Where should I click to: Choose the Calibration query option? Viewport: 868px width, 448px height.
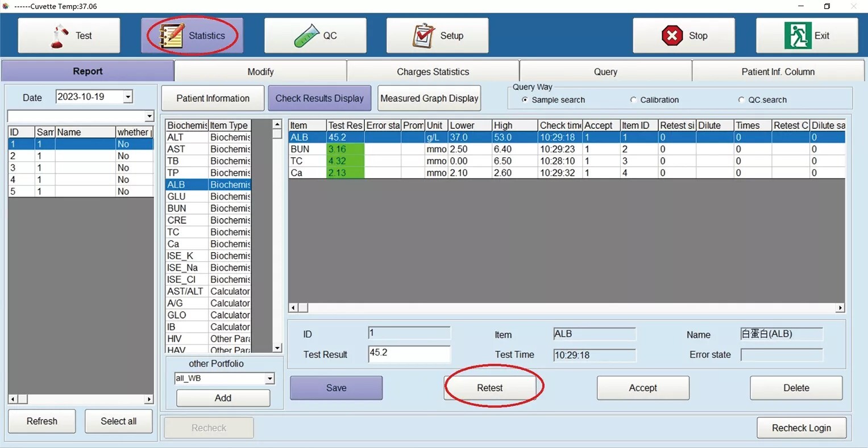tap(633, 100)
